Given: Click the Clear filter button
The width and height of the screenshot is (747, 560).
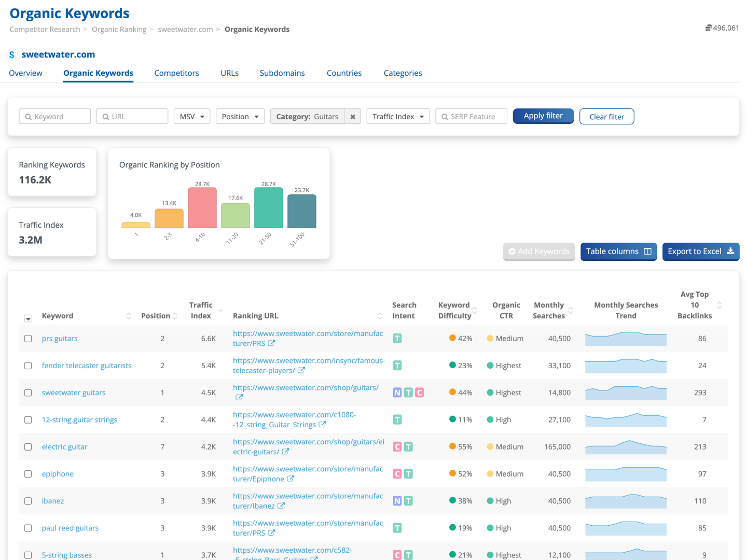Looking at the screenshot, I should pos(606,117).
